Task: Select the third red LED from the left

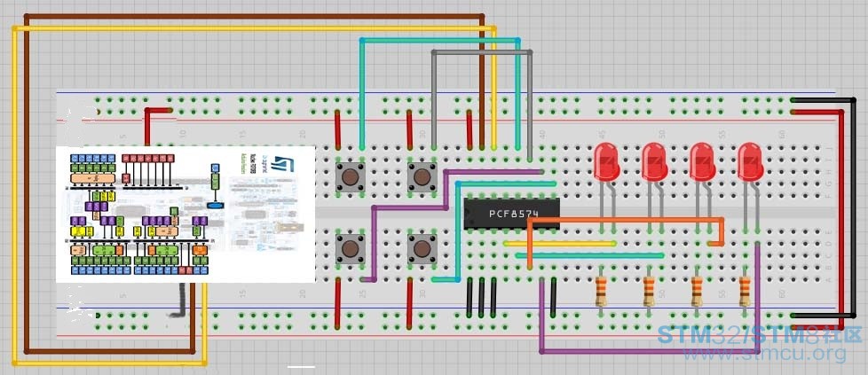Action: coord(703,161)
